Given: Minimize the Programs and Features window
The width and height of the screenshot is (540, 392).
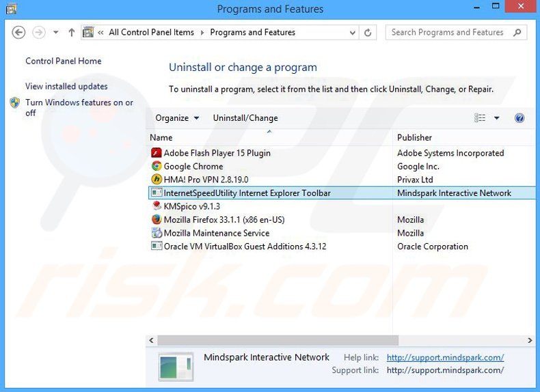Looking at the screenshot, I should (477, 7).
